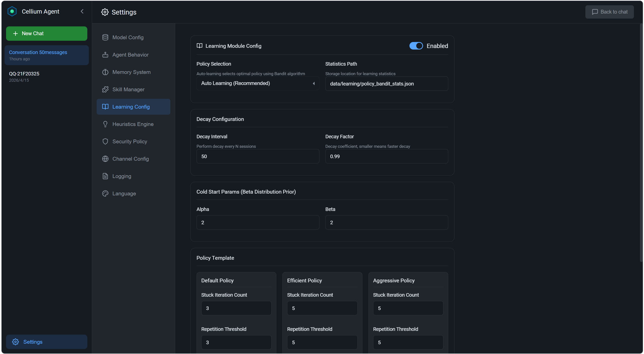
Task: Open the Policy Selection dropdown
Action: pyautogui.click(x=257, y=83)
